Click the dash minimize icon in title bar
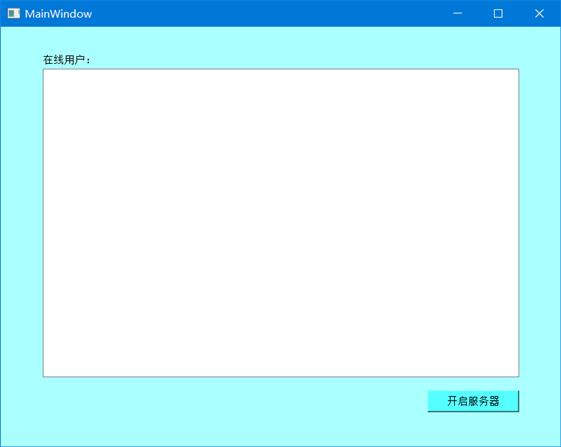The image size is (561, 447). [x=457, y=13]
